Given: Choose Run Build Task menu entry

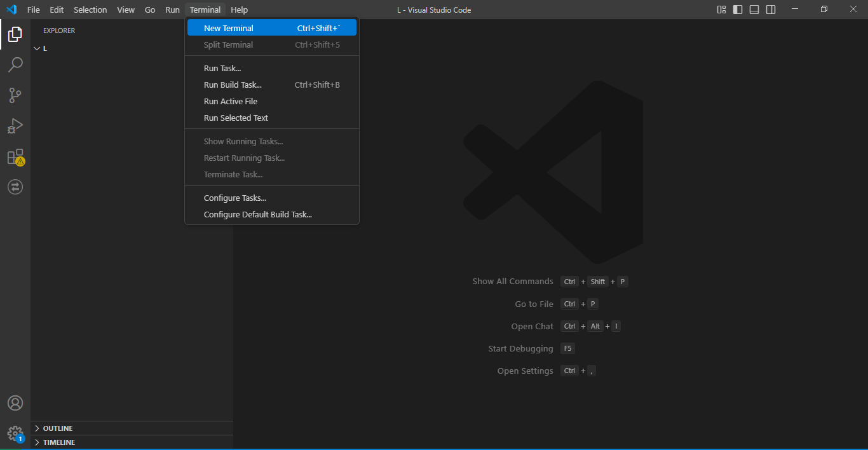Looking at the screenshot, I should pos(233,85).
